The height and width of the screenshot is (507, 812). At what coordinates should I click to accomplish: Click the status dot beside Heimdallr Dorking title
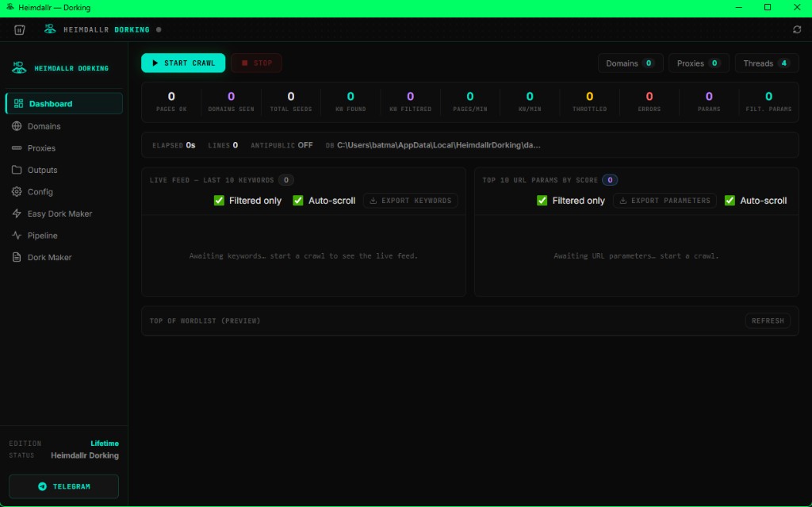tap(159, 29)
